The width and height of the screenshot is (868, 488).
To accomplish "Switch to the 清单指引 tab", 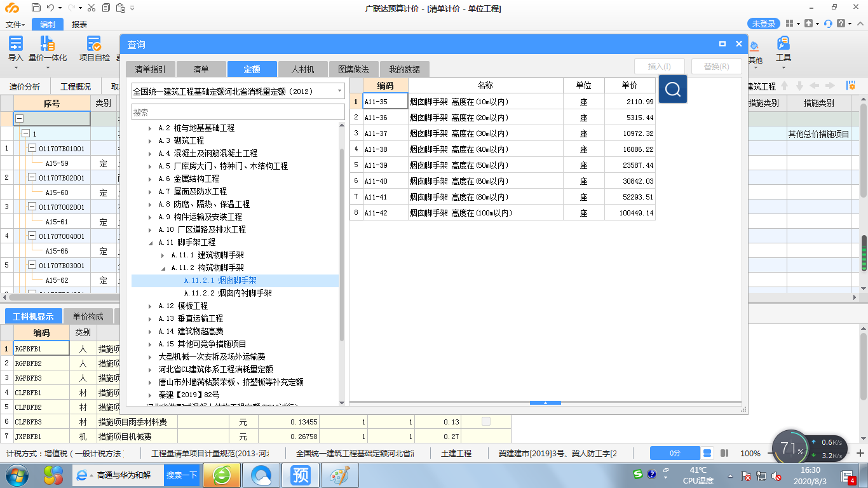I will 150,69.
